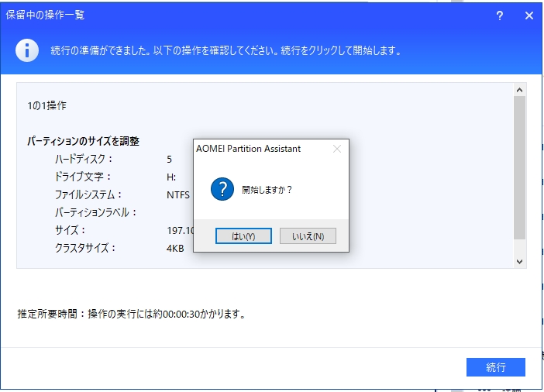Click the blue question icon in the dialog
This screenshot has height=392, width=544.
point(222,189)
